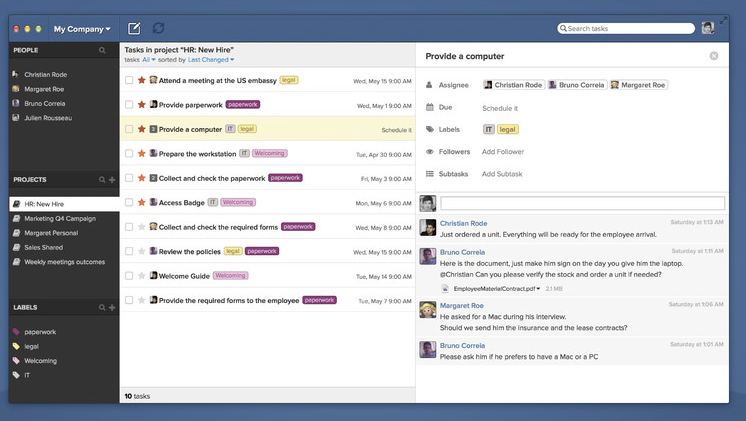Select Julien Rousseau in People list
This screenshot has height=421, width=746.
[x=47, y=118]
